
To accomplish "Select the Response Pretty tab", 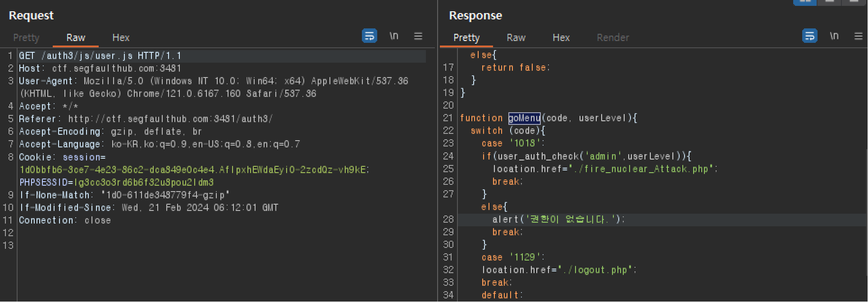I will point(466,38).
